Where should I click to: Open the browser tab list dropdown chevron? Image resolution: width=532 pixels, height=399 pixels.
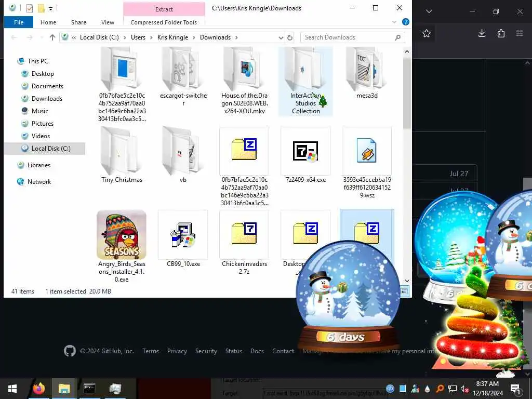tap(429, 11)
